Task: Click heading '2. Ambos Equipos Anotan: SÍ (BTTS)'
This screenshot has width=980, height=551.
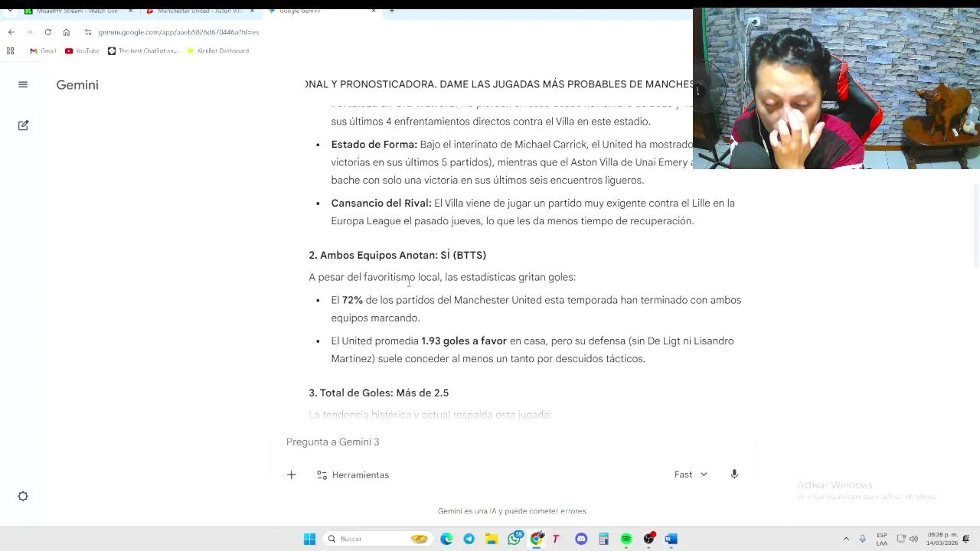Action: [397, 255]
